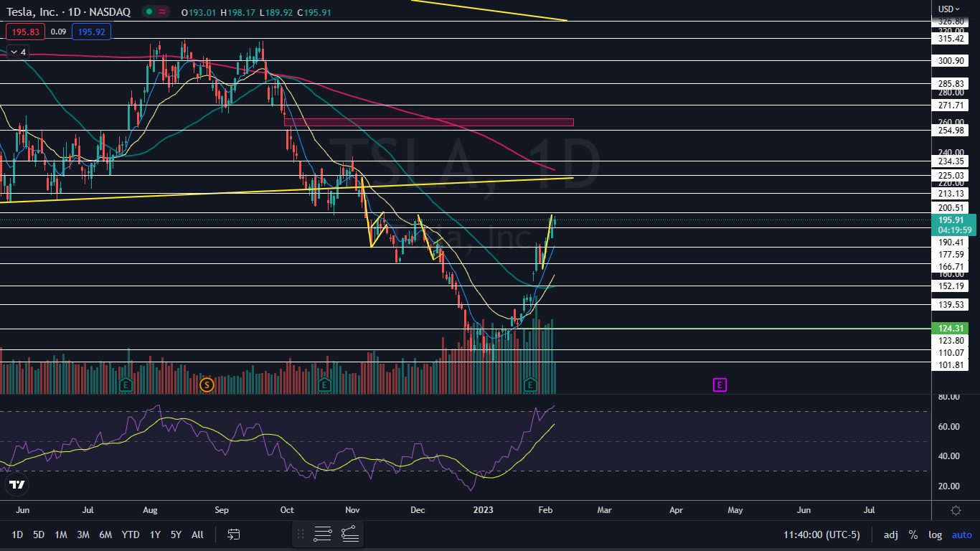Select the 1D time range tab
This screenshot has width=980, height=551.
[17, 534]
